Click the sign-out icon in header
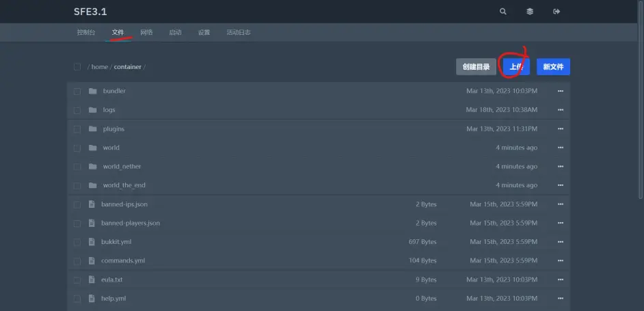 pyautogui.click(x=556, y=12)
